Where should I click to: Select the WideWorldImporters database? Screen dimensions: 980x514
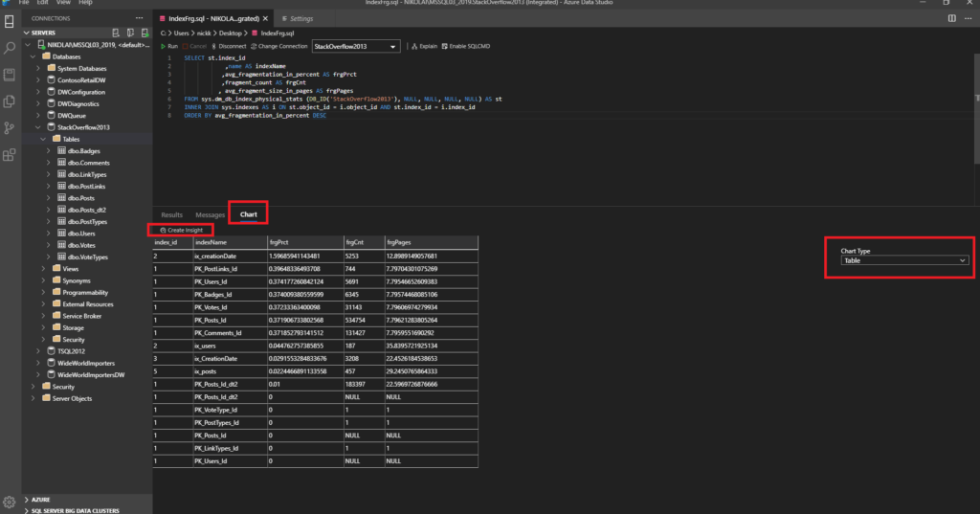click(85, 364)
